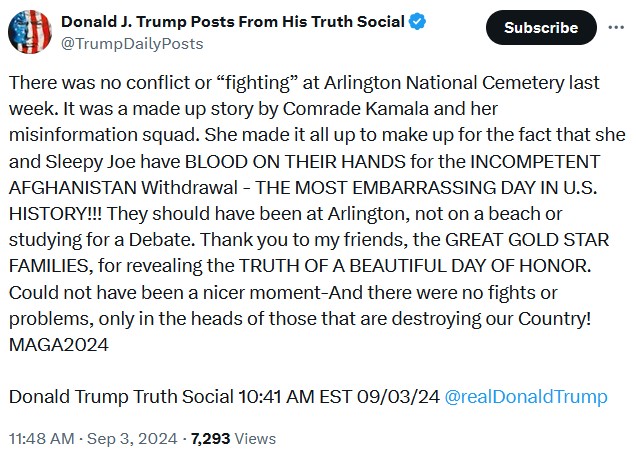Viewport: 636px width, 451px height.
Task: Follow the @realDonaldTrump mention link
Action: click(526, 397)
